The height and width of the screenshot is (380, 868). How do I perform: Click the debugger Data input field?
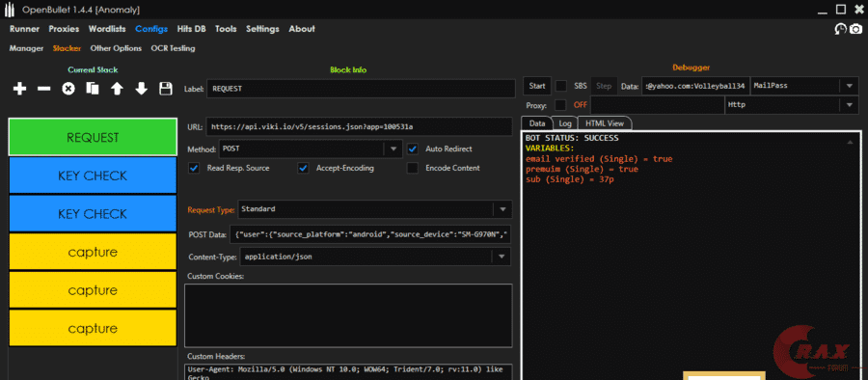[695, 86]
